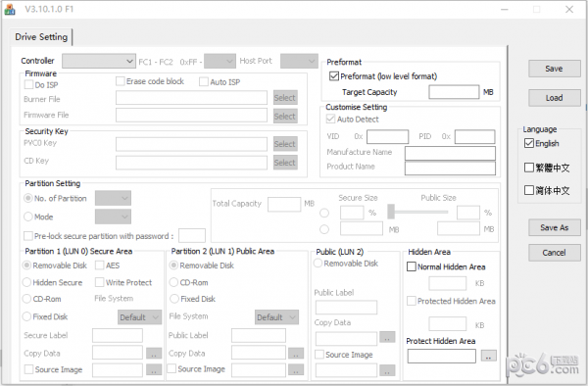Image resolution: width=588 pixels, height=386 pixels.
Task: Select 簡体中文 language checkbox
Action: [529, 190]
